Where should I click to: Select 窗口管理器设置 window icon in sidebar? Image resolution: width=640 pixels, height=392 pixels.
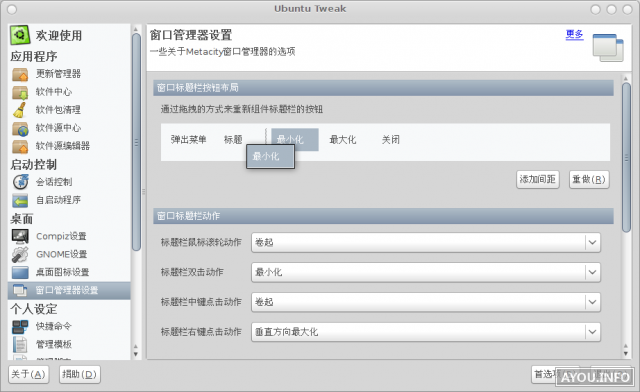(x=20, y=290)
